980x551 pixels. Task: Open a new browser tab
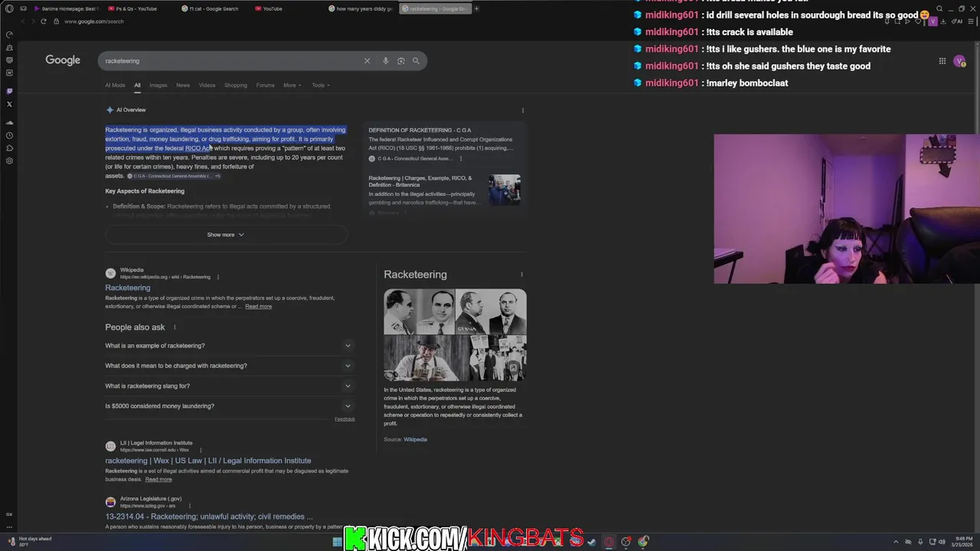click(x=476, y=8)
